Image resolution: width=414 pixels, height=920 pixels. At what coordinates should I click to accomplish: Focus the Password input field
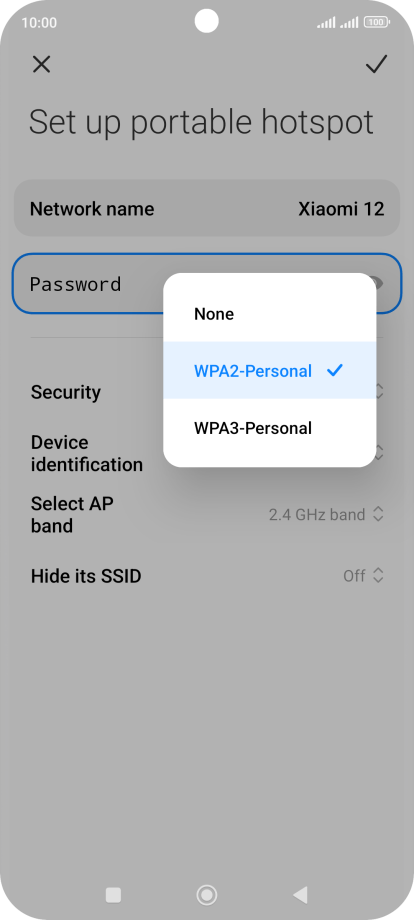pyautogui.click(x=207, y=283)
